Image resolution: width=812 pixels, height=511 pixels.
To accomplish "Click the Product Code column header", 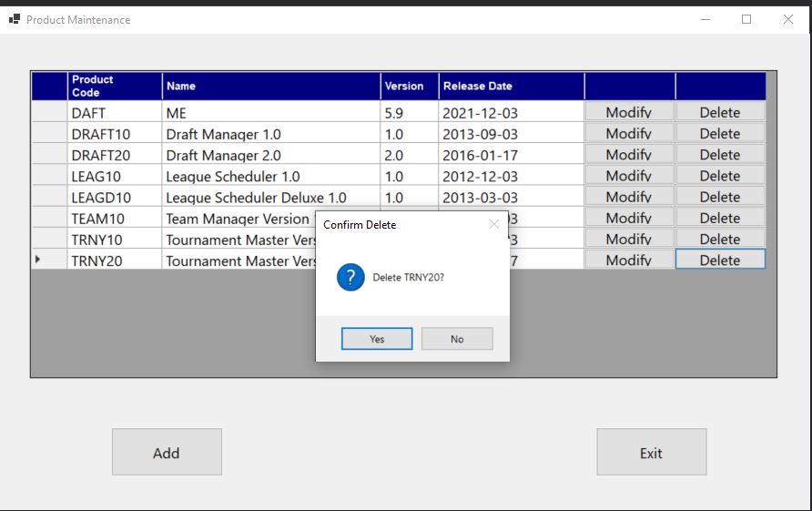I will pyautogui.click(x=115, y=86).
